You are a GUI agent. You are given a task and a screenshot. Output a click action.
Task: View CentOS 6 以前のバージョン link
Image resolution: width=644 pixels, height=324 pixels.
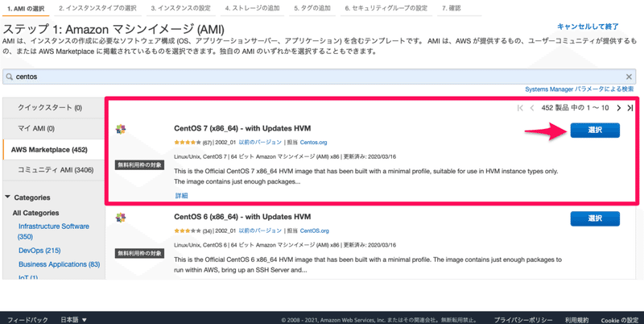pyautogui.click(x=260, y=231)
